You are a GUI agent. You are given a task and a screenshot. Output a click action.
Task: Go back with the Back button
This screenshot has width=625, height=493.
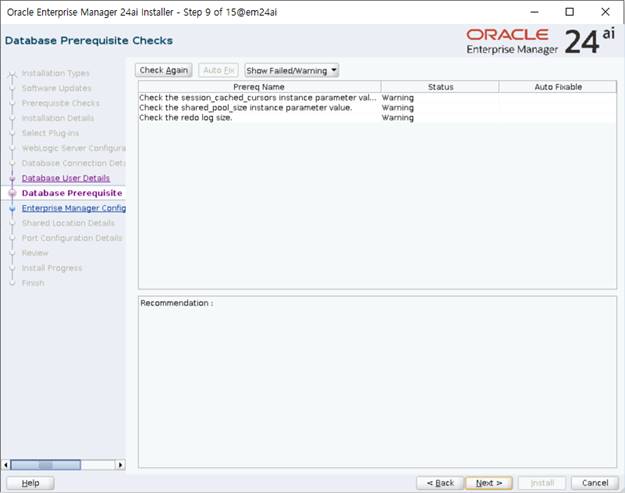(440, 483)
